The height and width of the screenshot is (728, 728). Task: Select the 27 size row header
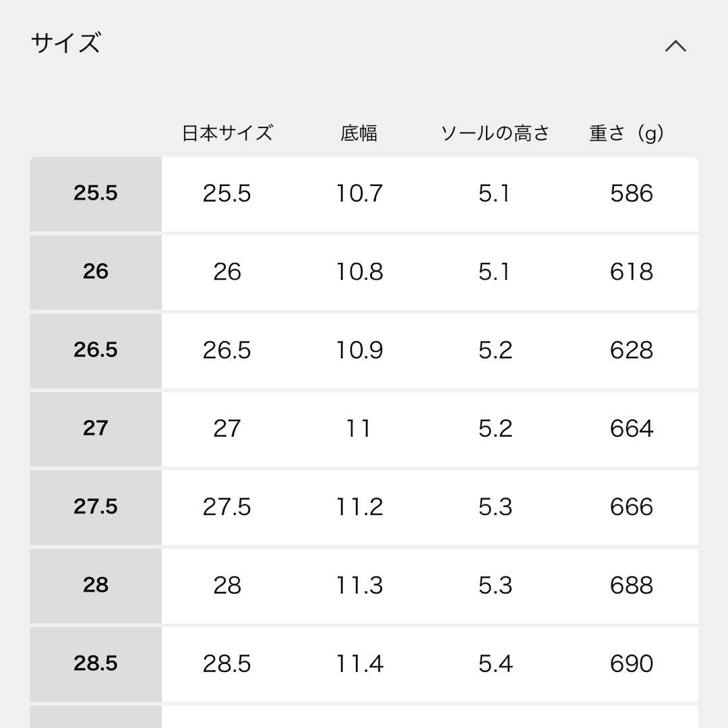click(x=94, y=429)
